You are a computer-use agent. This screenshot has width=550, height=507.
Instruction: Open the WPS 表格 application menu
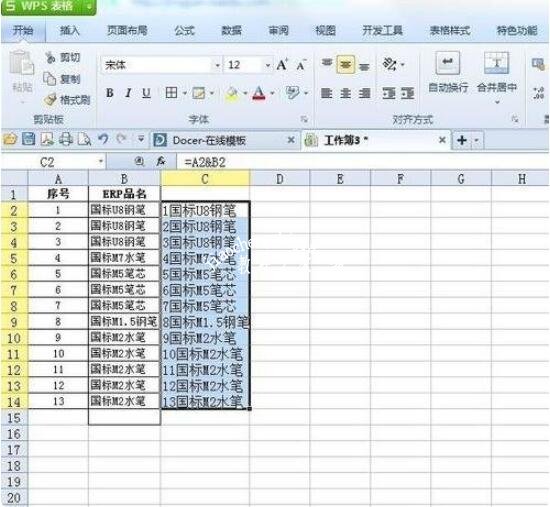(48, 7)
